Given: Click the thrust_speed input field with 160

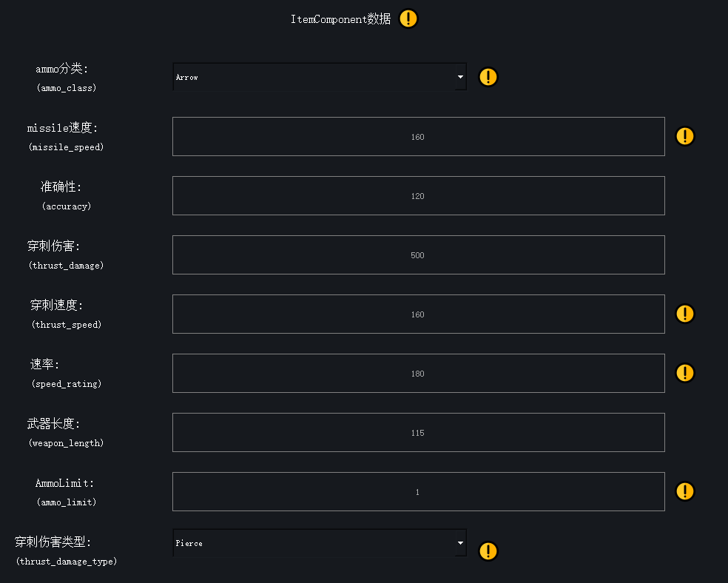Looking at the screenshot, I should (418, 314).
